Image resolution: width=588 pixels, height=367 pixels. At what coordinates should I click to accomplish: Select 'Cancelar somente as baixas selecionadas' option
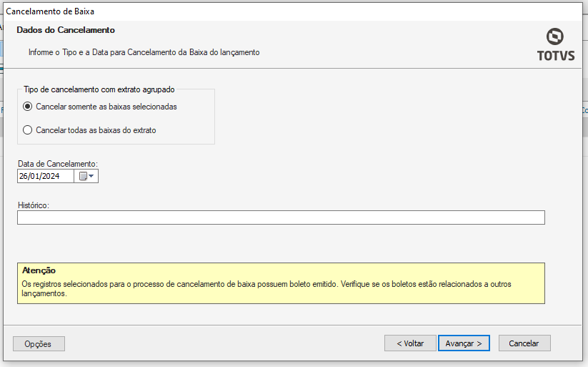pyautogui.click(x=28, y=107)
